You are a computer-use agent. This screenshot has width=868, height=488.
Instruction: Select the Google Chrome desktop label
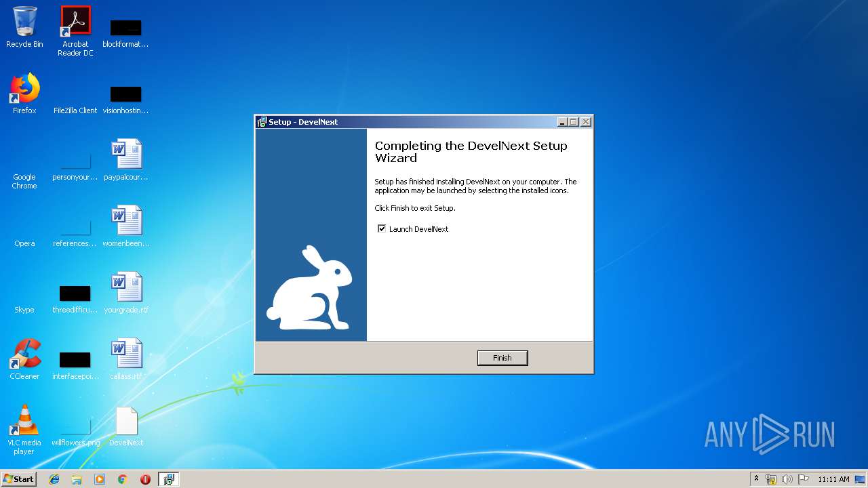click(24, 182)
